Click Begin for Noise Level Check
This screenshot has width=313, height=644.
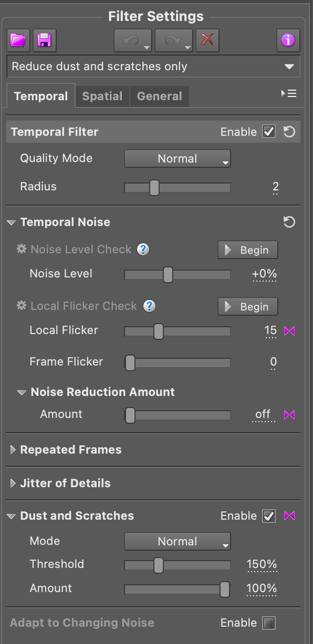point(248,250)
